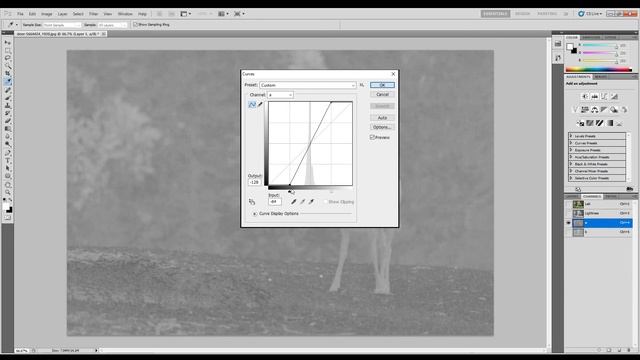
Task: Open the Window menu
Action: coord(125,14)
